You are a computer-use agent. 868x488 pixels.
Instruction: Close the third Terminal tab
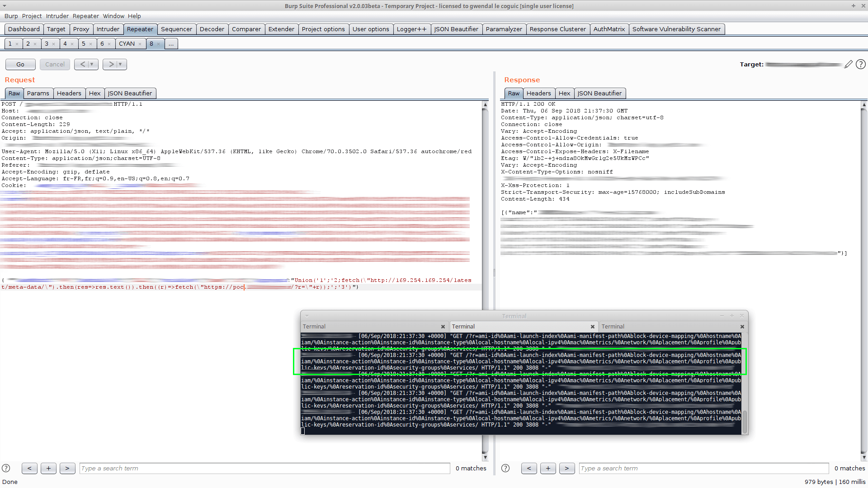pos(742,327)
